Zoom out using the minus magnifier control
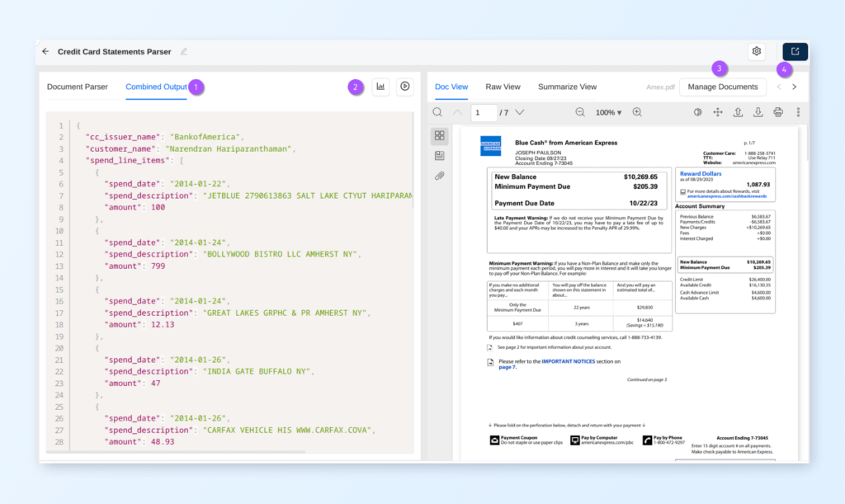Viewport: 845px width, 504px height. pos(580,111)
